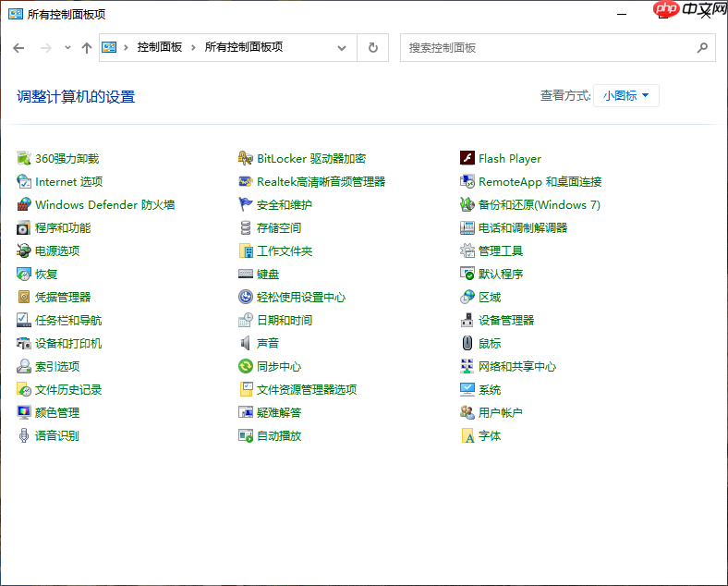Select the 控制面板 breadcrumb segment
The height and width of the screenshot is (586, 728).
(159, 47)
